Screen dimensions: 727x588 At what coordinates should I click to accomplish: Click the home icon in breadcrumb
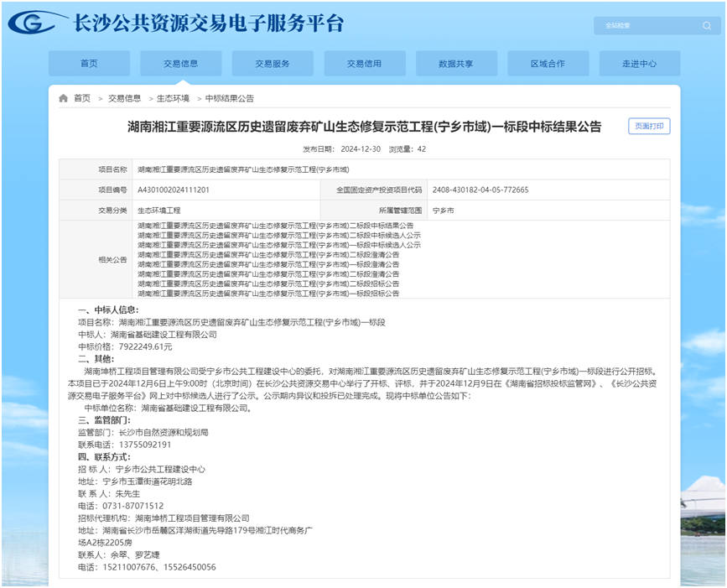pyautogui.click(x=64, y=98)
